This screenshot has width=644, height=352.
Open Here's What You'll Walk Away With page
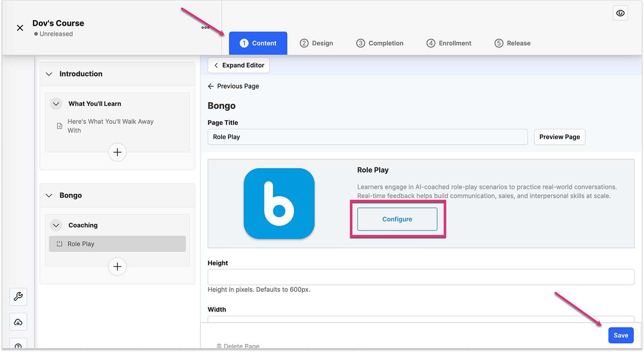pos(110,126)
